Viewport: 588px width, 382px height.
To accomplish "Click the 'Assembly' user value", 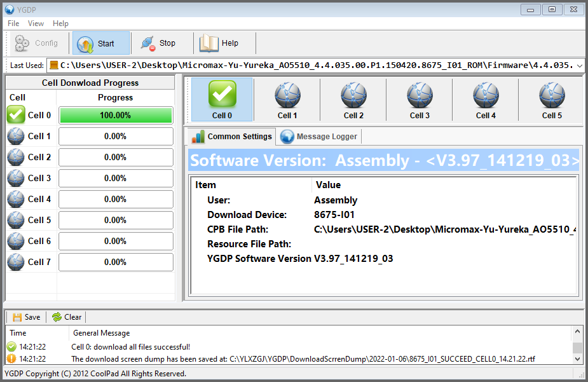I will point(336,200).
